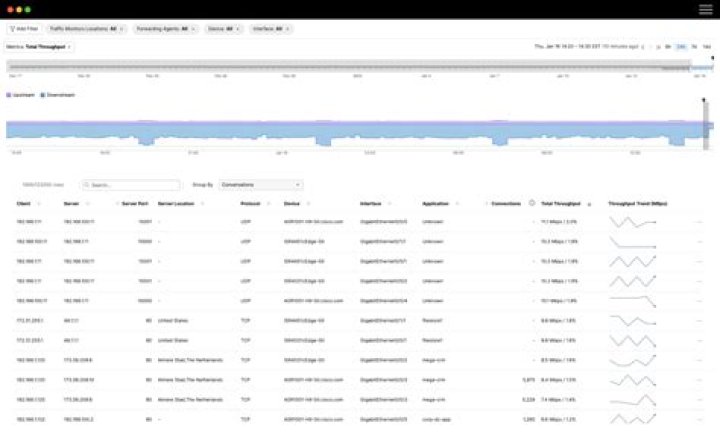The width and height of the screenshot is (720, 437).
Task: Sort by the Client column header
Action: coord(24,204)
